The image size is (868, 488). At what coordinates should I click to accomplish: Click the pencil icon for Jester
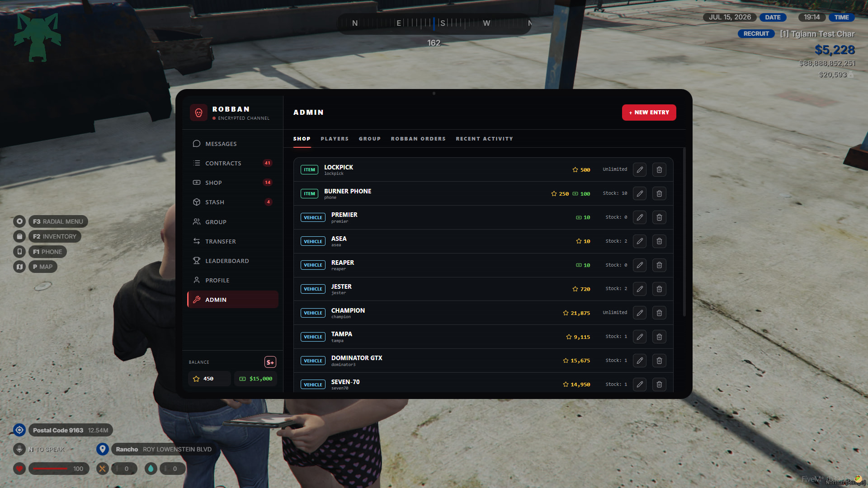640,289
